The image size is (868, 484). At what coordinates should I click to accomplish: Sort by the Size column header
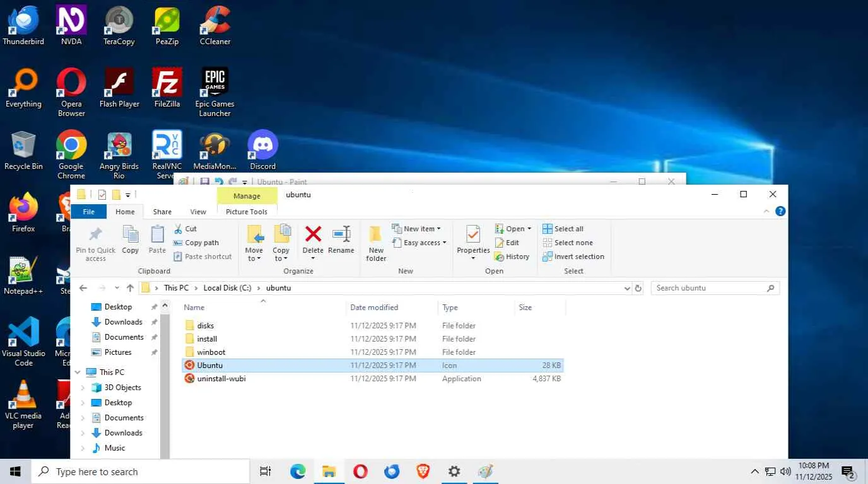pyautogui.click(x=540, y=308)
